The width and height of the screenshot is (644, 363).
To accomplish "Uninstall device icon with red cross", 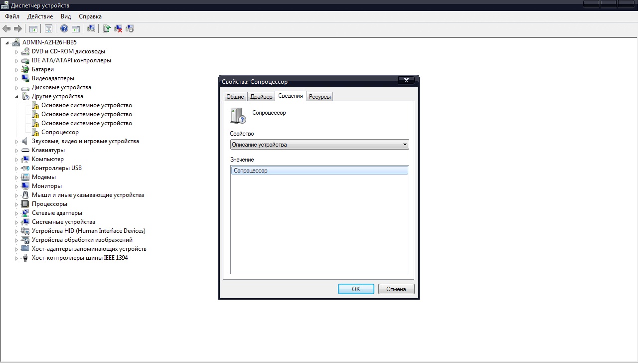I will point(119,29).
